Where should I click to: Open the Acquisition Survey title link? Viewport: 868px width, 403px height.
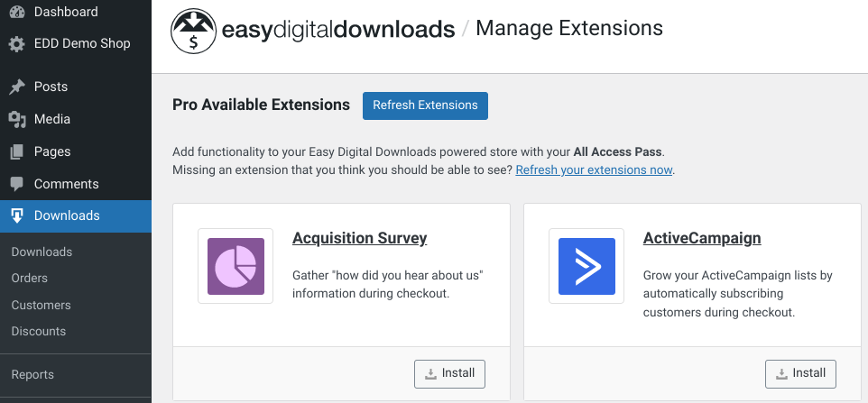pyautogui.click(x=360, y=238)
